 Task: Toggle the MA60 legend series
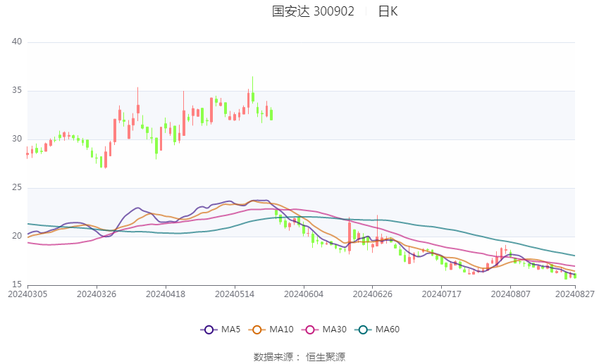pos(377,330)
